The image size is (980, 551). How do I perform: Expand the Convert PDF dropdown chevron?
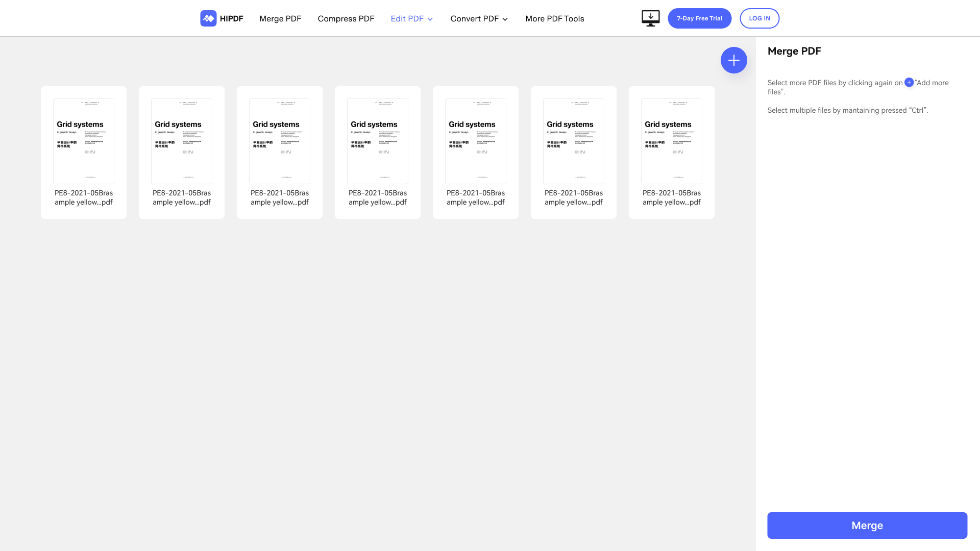[505, 19]
